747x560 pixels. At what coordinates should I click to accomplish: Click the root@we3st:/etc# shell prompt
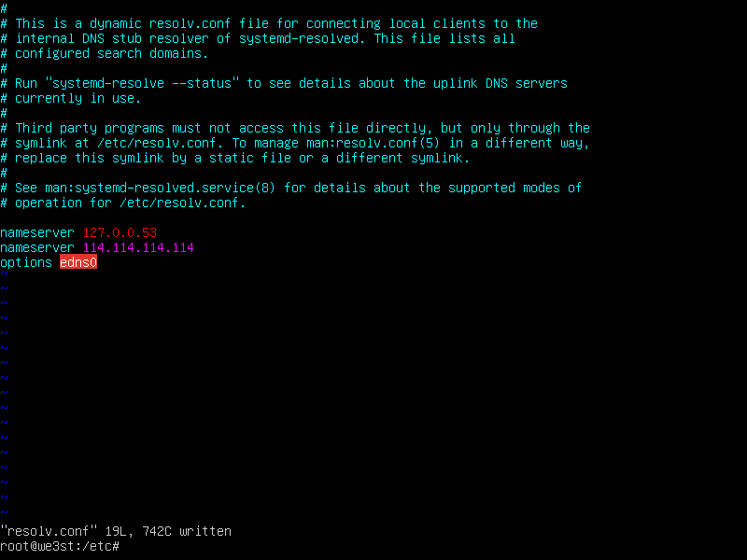60,546
